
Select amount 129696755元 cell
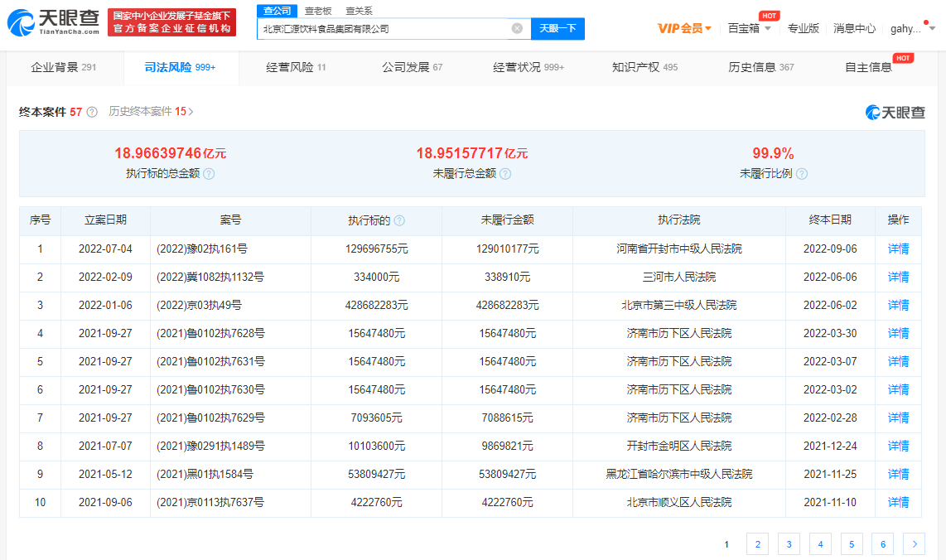(376, 249)
